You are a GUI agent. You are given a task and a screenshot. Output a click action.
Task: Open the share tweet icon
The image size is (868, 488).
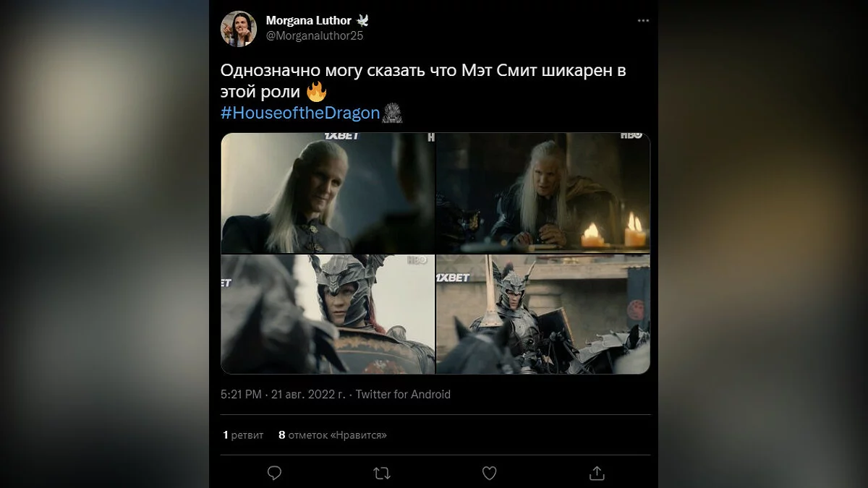coord(597,473)
